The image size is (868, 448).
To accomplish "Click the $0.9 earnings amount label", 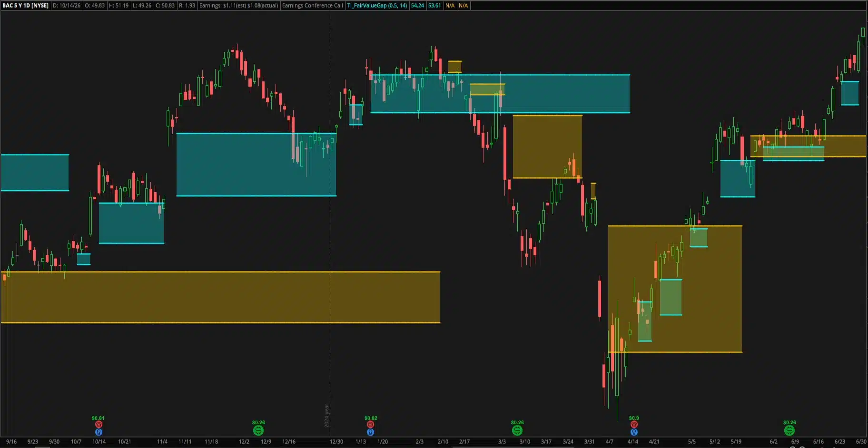I will tap(634, 418).
